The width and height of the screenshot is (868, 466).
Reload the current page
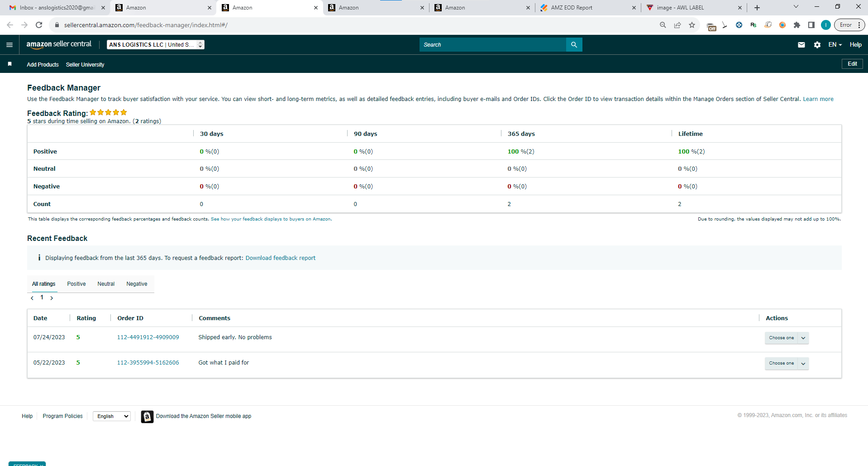(x=39, y=25)
